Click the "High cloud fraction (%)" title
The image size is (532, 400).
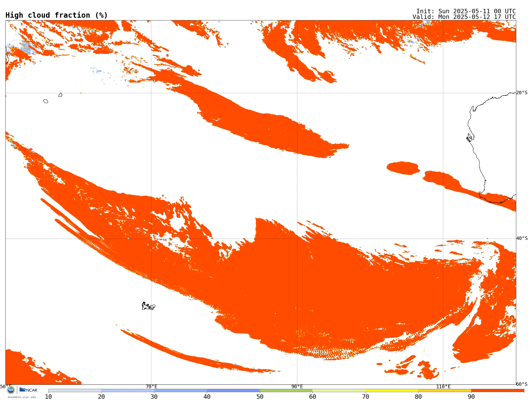[57, 15]
